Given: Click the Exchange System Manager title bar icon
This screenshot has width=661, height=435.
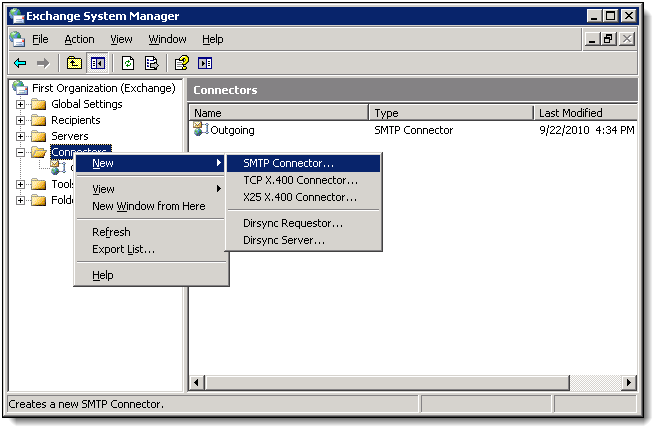Looking at the screenshot, I should pos(17,16).
